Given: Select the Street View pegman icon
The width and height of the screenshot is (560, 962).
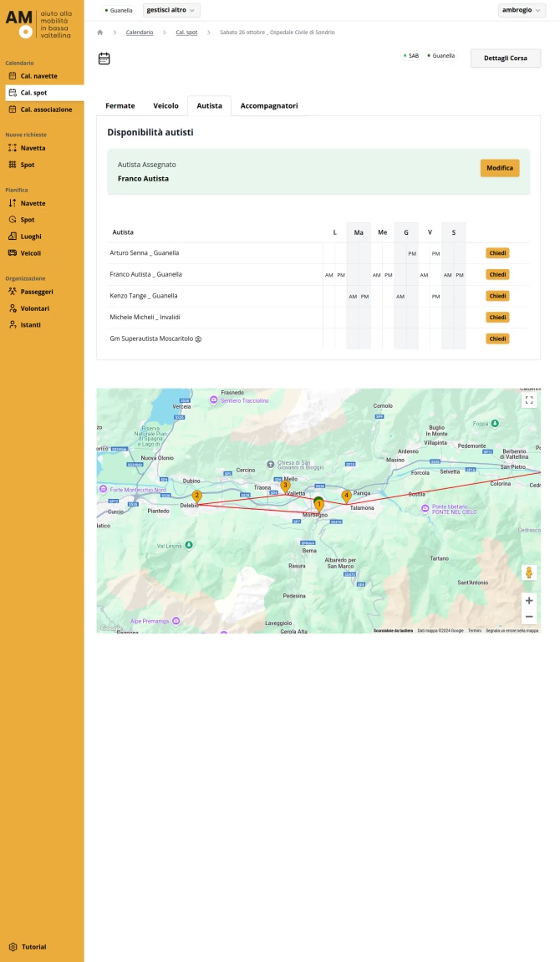Looking at the screenshot, I should tap(528, 573).
